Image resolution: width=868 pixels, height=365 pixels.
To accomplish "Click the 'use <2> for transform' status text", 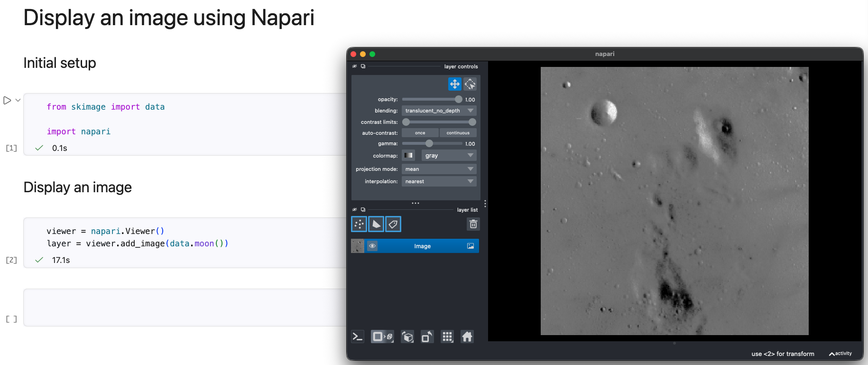I will pos(783,354).
